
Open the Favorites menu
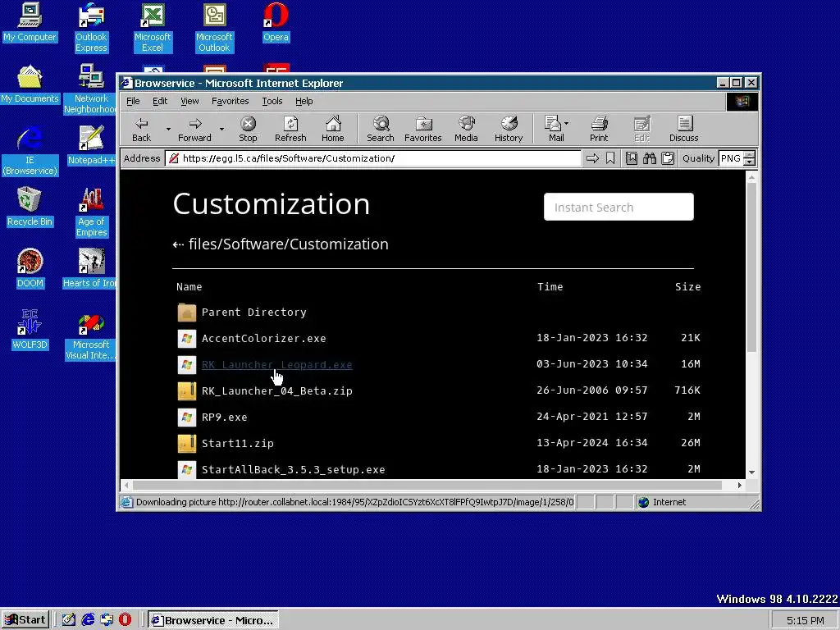click(230, 101)
